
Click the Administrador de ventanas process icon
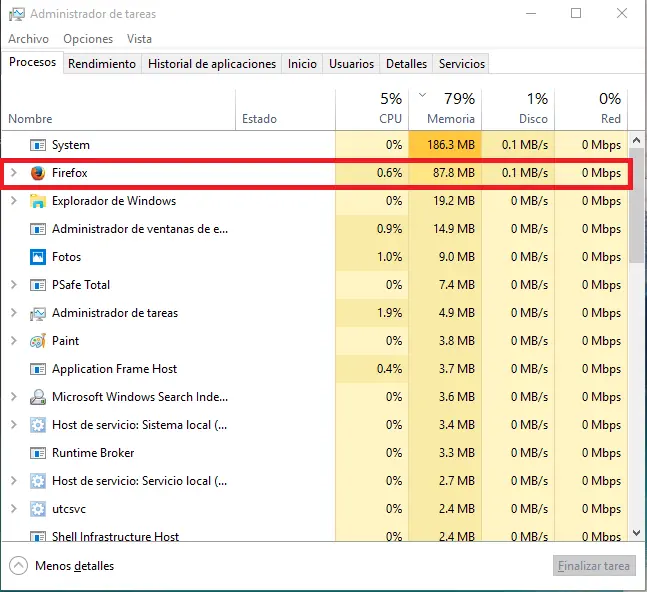click(38, 229)
